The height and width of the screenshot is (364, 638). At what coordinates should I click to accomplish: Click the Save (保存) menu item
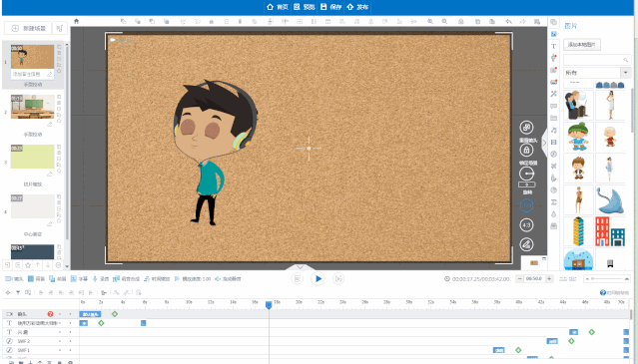pyautogui.click(x=331, y=7)
